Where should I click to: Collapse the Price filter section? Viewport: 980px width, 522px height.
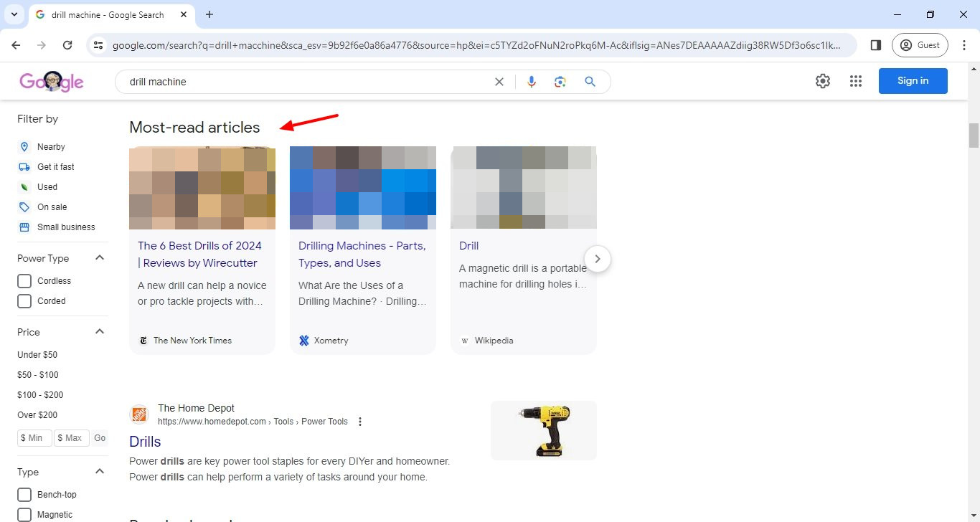point(99,331)
